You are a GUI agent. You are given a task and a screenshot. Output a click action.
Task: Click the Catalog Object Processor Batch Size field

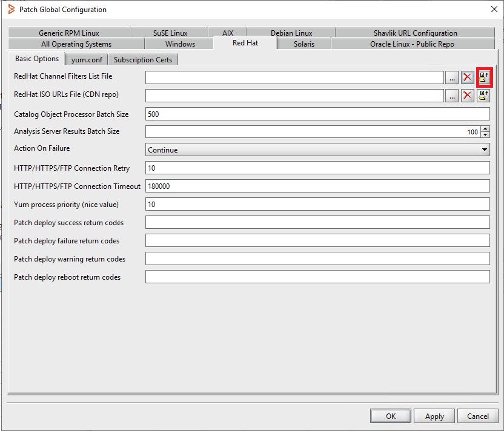pos(317,114)
